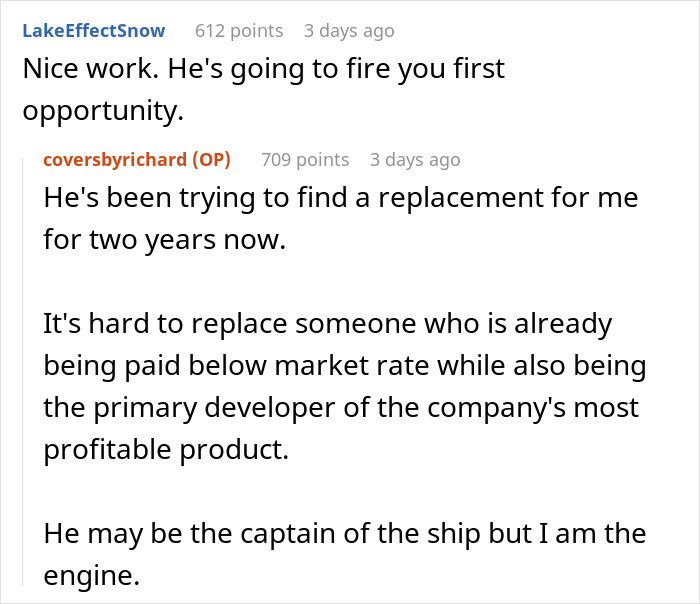
Task: Click the 'It's hard to replace someone' line
Action: pos(328,325)
